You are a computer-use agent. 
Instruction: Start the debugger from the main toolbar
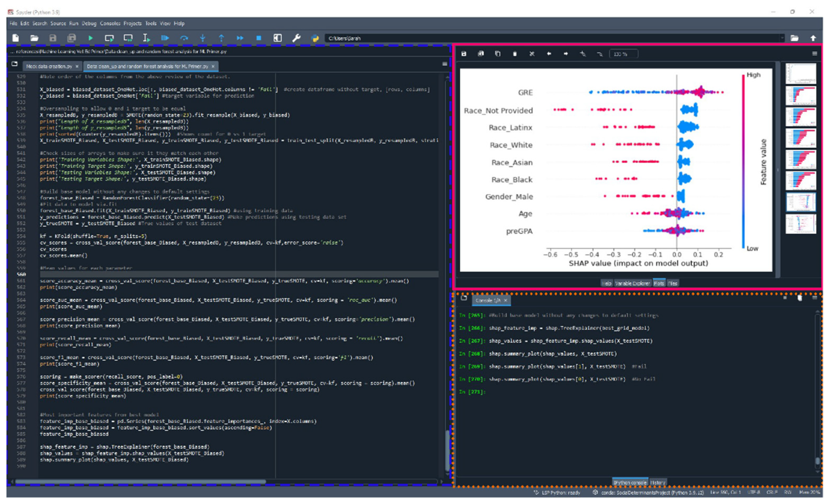[165, 38]
